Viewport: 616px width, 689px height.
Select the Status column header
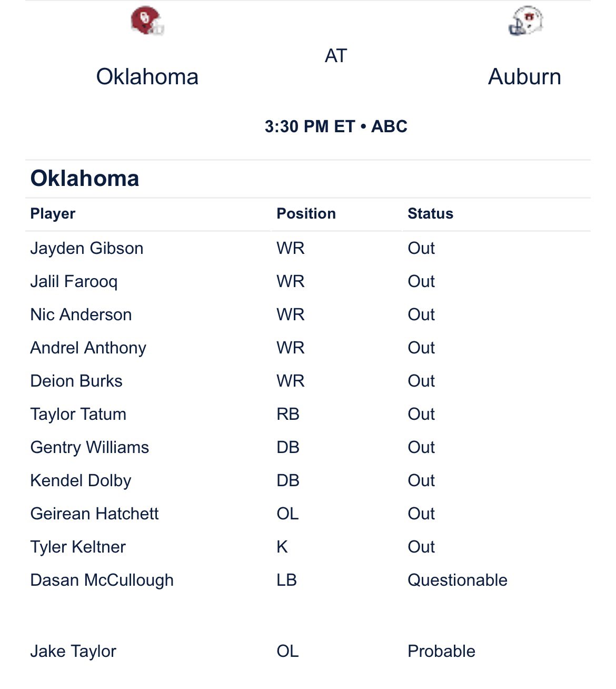pyautogui.click(x=430, y=213)
